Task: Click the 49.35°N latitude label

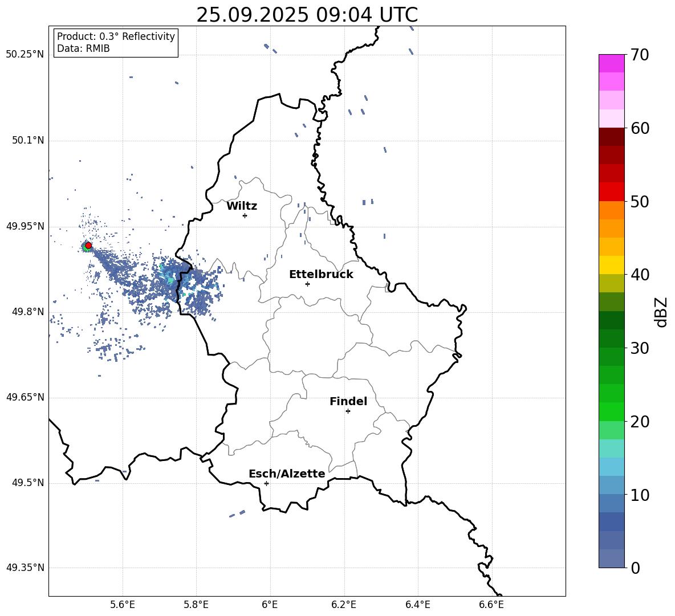Action: (25, 568)
